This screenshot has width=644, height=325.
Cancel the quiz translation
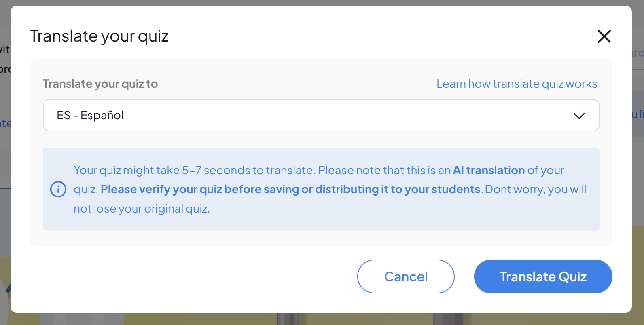click(x=406, y=276)
